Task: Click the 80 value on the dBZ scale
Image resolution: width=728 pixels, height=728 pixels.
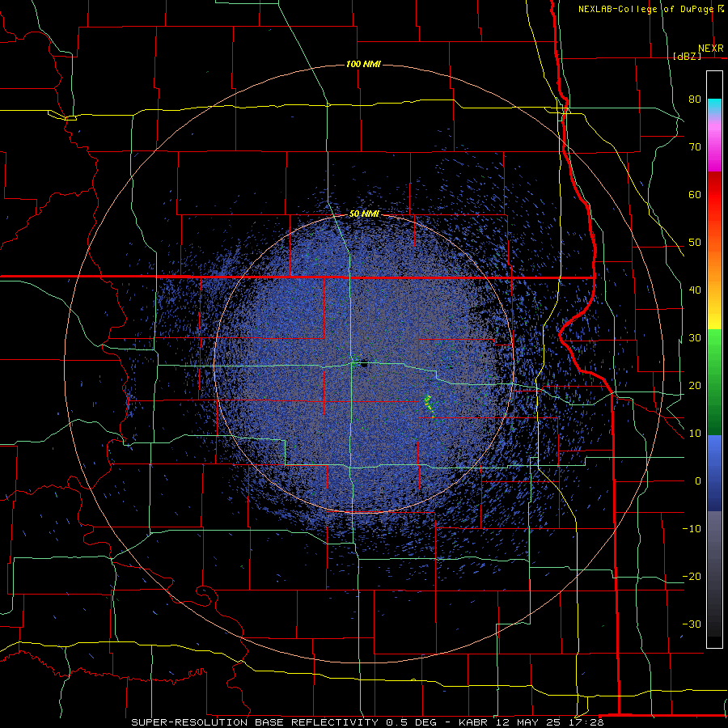Action: click(x=695, y=99)
